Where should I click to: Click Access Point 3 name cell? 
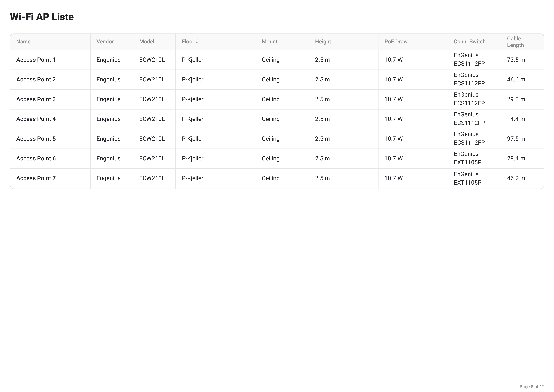tap(36, 99)
